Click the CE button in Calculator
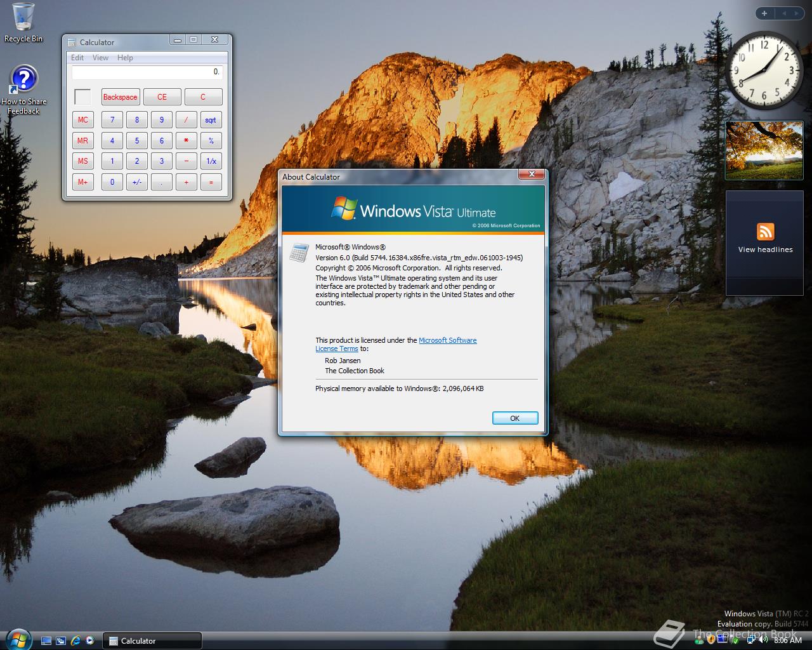812x650 pixels. [162, 97]
